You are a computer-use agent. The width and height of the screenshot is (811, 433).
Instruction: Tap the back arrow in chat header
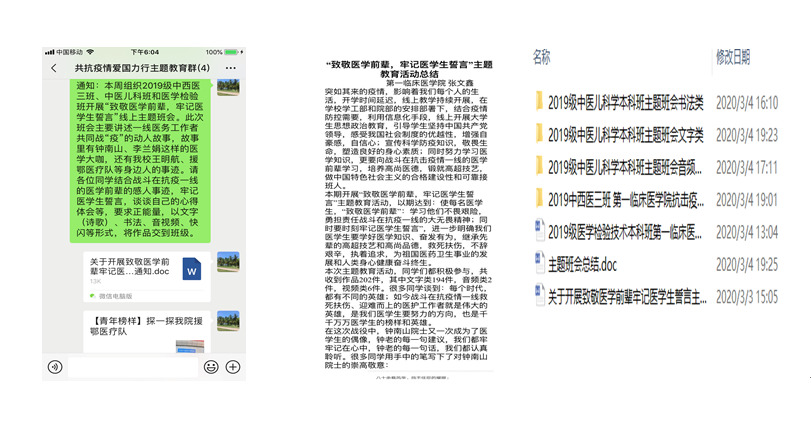click(x=54, y=68)
